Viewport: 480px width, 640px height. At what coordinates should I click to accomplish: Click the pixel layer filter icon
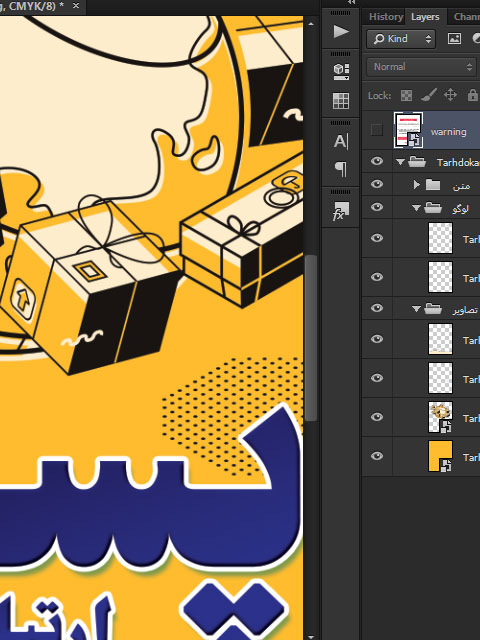point(454,39)
